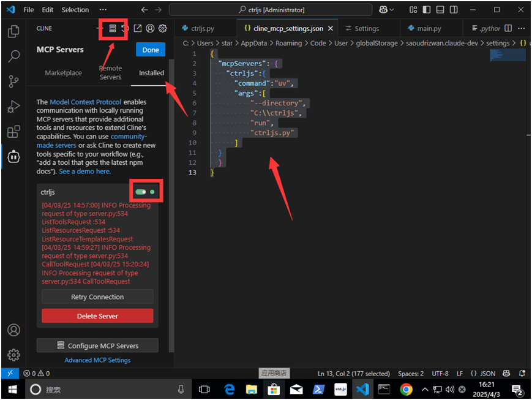The image size is (532, 400).
Task: Click the Cline Account icon
Action: (x=150, y=28)
